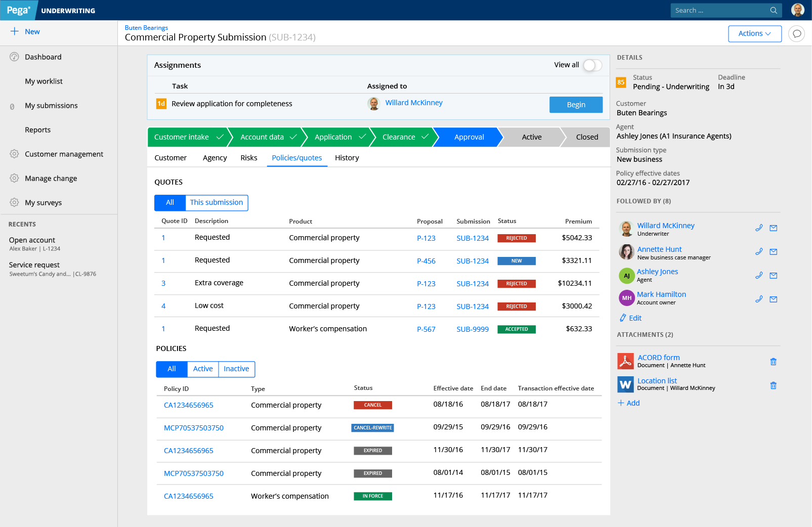Click phone icon for Willard McKinney
812x527 pixels.
coord(759,228)
